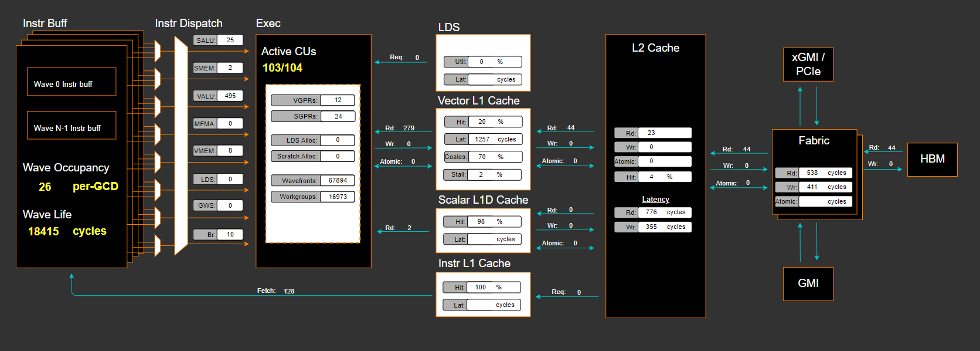980x351 pixels.
Task: Select the Workgroups count field
Action: coord(338,197)
